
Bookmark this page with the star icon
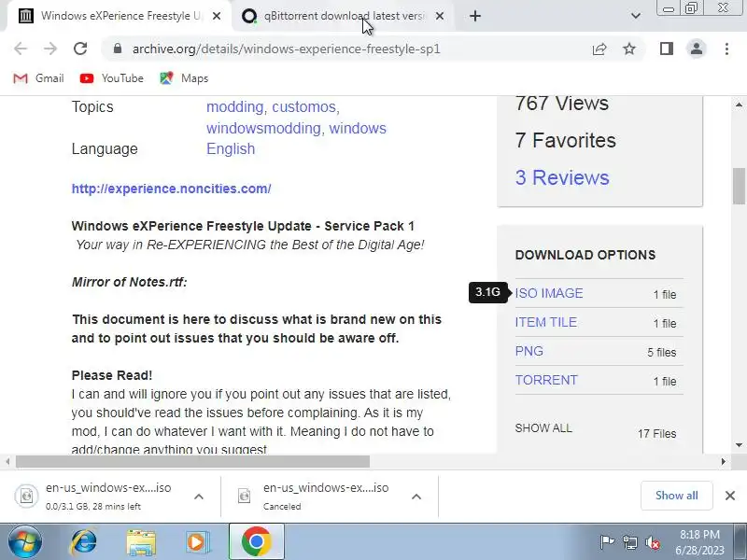[629, 49]
